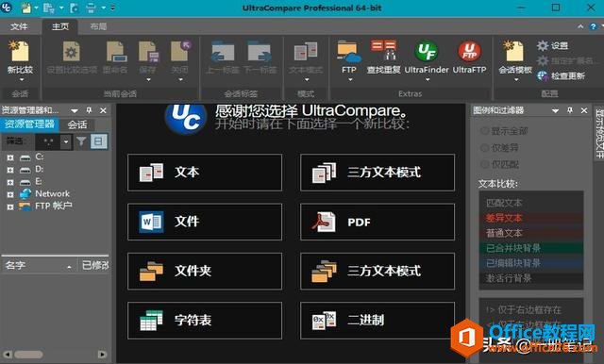Select the 显示全部 radio button

(484, 131)
